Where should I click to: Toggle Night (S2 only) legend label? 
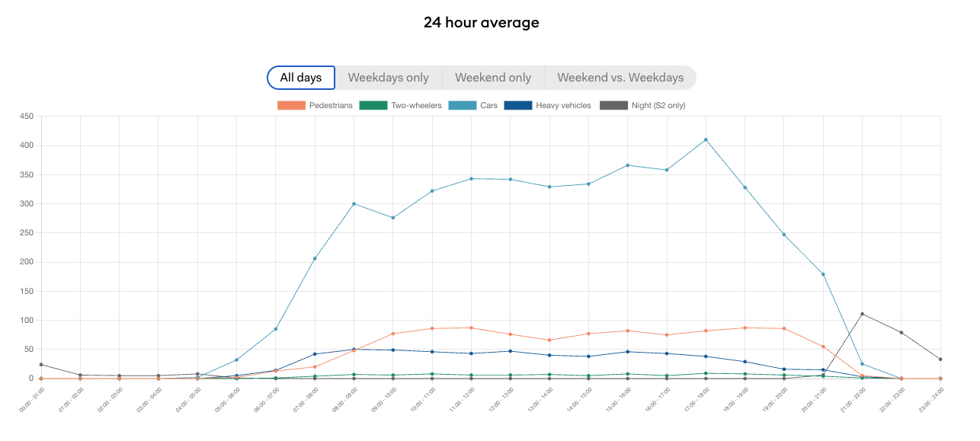point(658,106)
